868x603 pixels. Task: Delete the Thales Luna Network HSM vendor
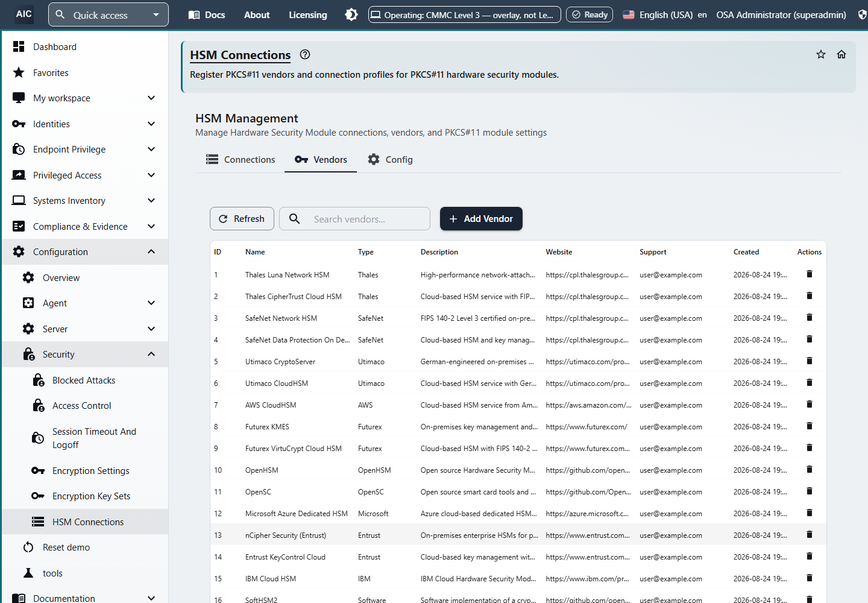click(810, 274)
